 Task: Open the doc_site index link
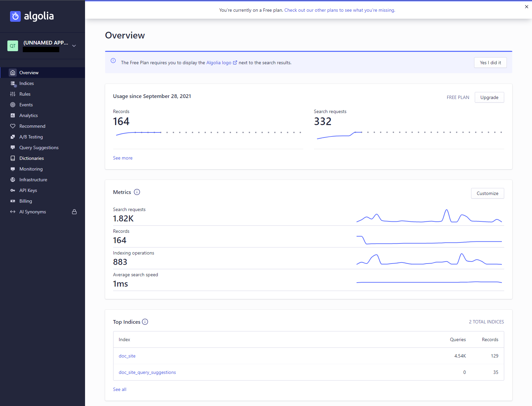click(x=127, y=356)
